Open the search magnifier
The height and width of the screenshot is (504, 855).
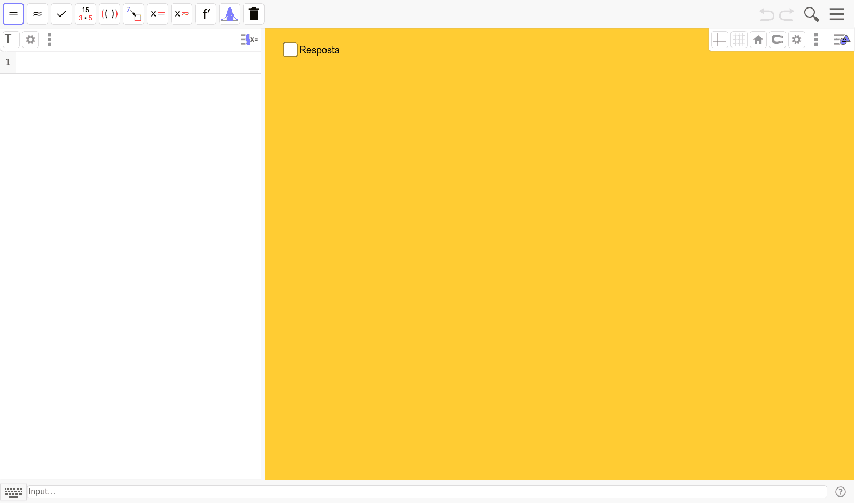click(812, 14)
